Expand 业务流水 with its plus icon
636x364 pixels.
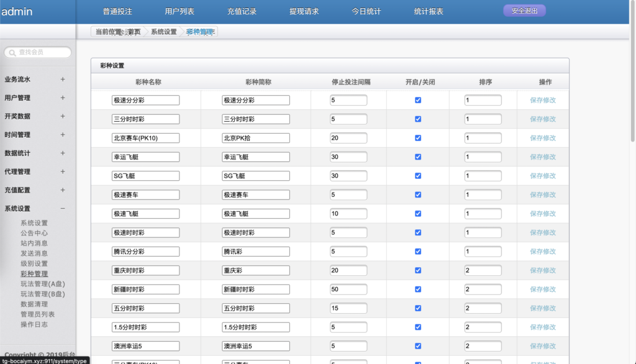[x=63, y=80]
